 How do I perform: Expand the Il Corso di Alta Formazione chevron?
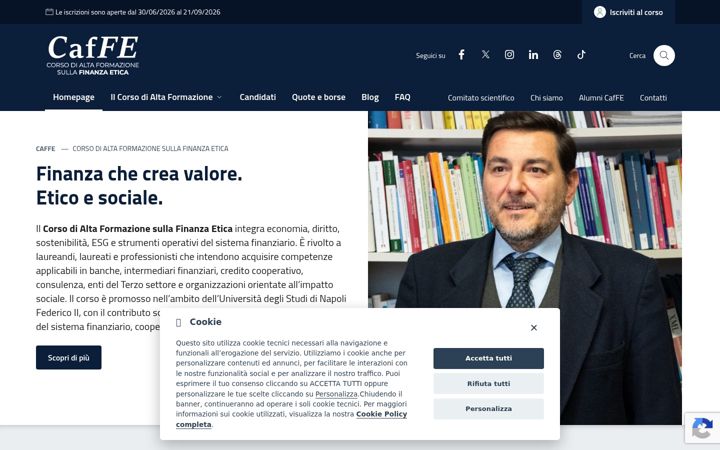tap(219, 97)
